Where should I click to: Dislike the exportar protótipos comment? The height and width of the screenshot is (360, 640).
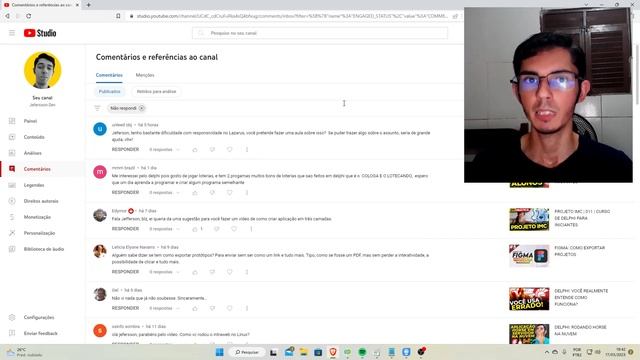[x=212, y=272]
